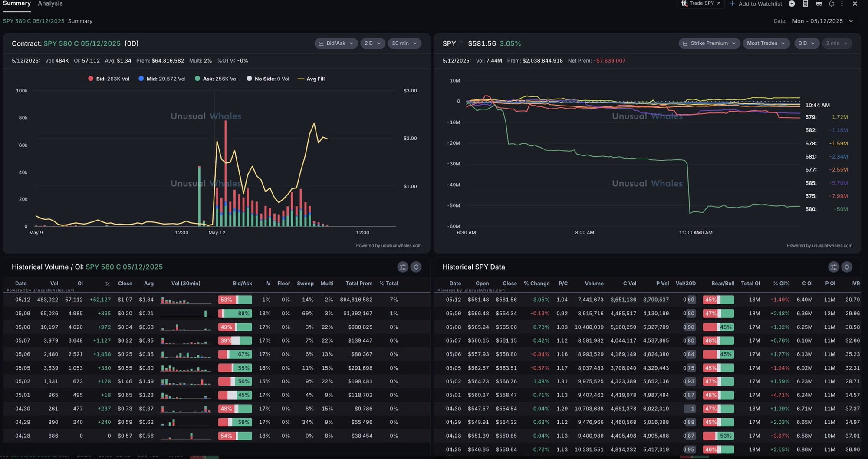Open the calculator icon in top toolbar
This screenshot has height=459, width=868.
(805, 3)
